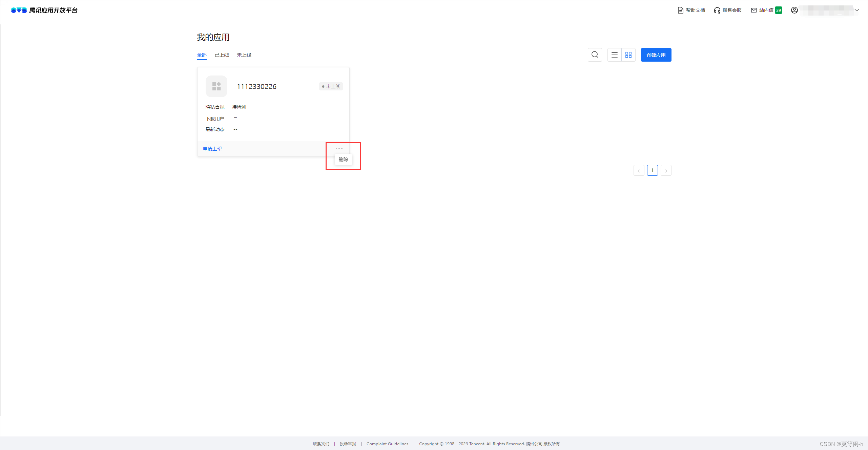Click the Tencent Open Platform logo
Image resolution: width=868 pixels, height=450 pixels.
coord(44,10)
